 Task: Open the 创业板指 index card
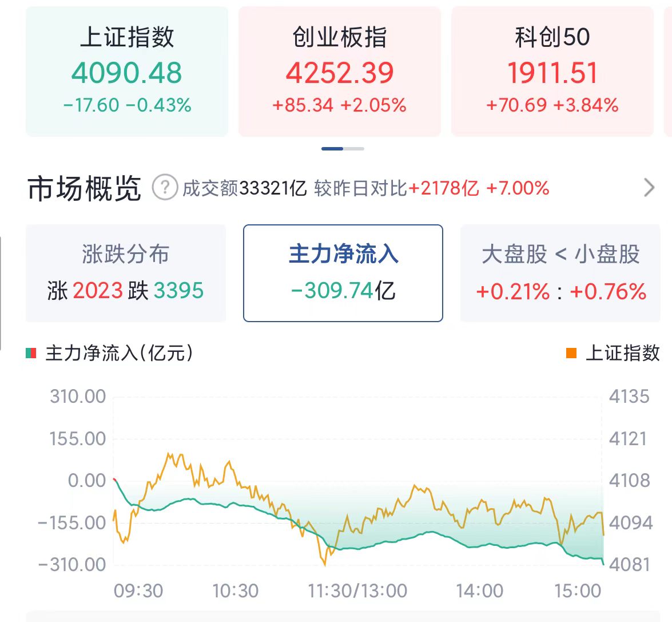(x=339, y=71)
